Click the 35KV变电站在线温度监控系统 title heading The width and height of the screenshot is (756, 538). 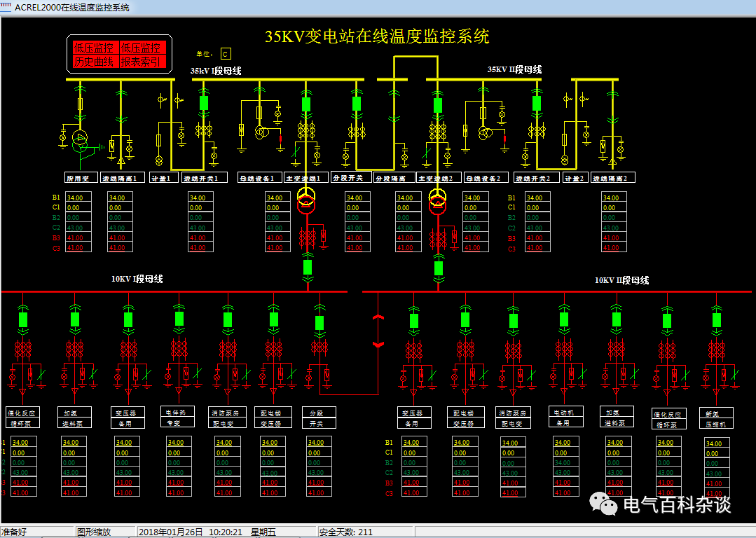[377, 36]
